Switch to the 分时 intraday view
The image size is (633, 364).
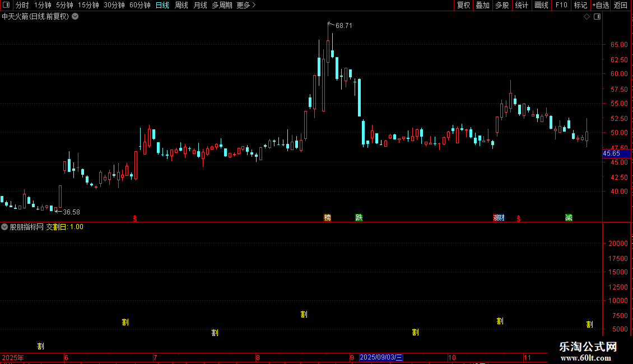(22, 5)
